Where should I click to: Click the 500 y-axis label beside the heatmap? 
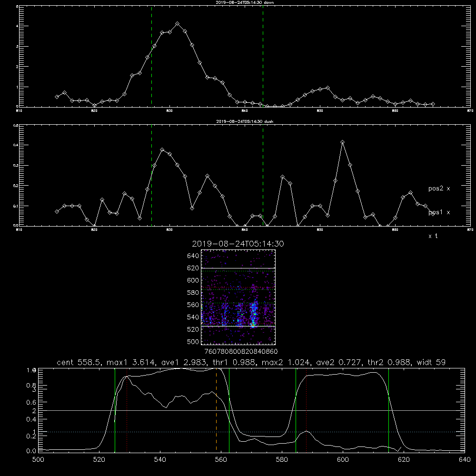193,342
